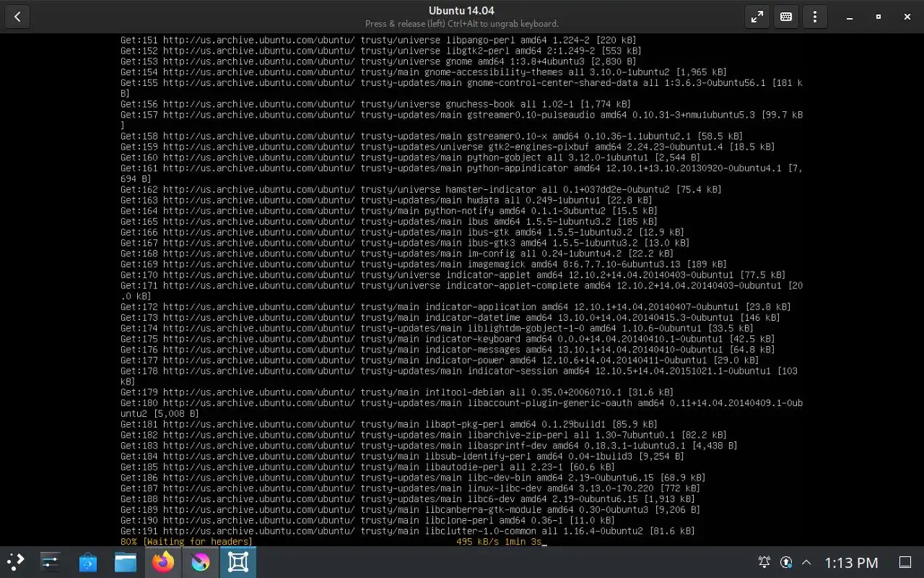Open the three-dot menu in the header

point(815,17)
